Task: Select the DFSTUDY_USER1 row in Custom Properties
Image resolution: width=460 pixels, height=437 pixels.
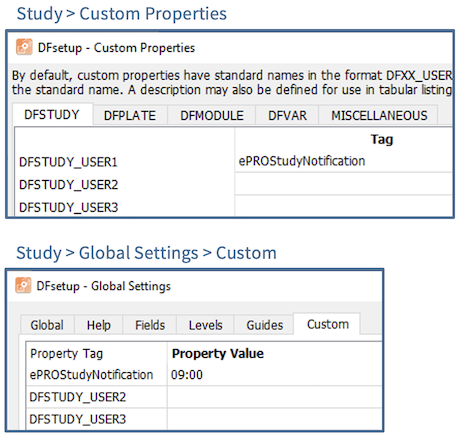Action: coord(68,162)
